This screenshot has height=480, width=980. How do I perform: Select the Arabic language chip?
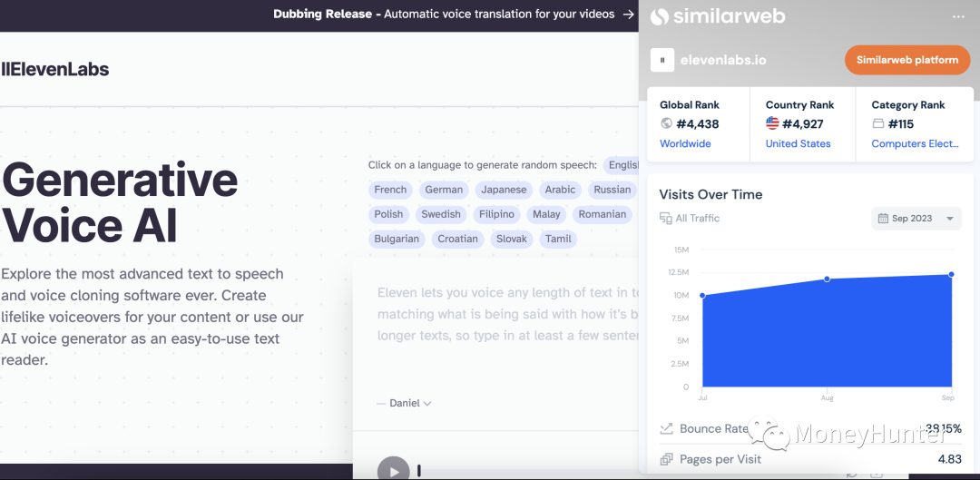[x=560, y=190]
